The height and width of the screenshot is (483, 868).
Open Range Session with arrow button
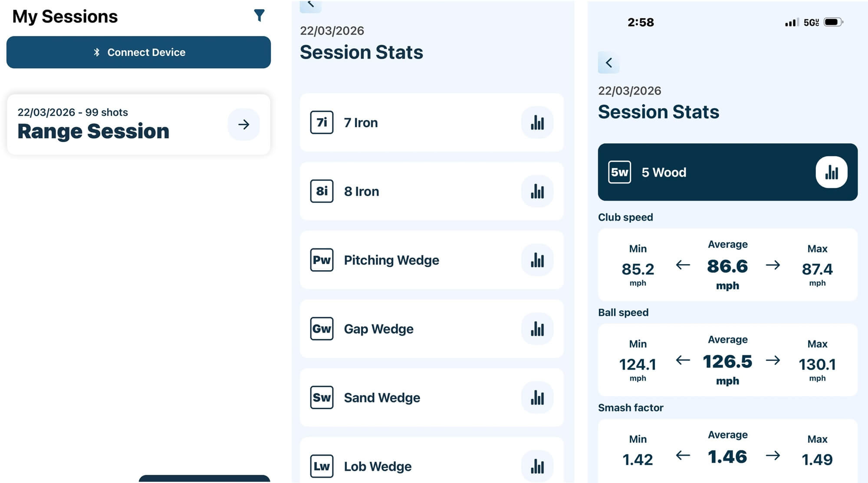coord(243,125)
